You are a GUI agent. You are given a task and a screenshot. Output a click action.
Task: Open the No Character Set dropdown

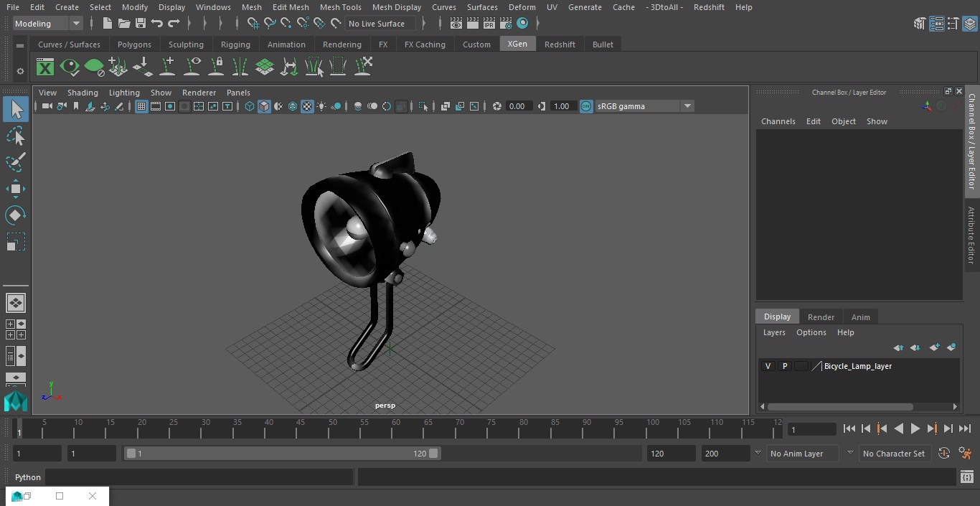[895, 454]
